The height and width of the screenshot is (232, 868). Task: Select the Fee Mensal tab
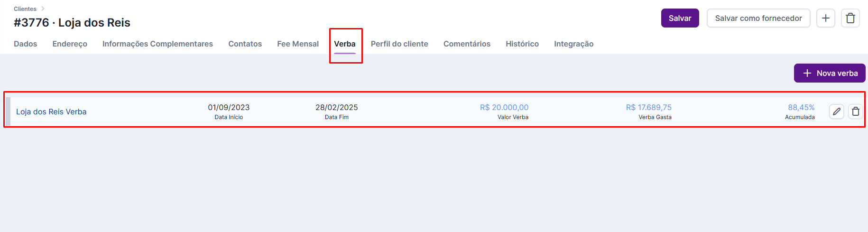click(x=298, y=44)
